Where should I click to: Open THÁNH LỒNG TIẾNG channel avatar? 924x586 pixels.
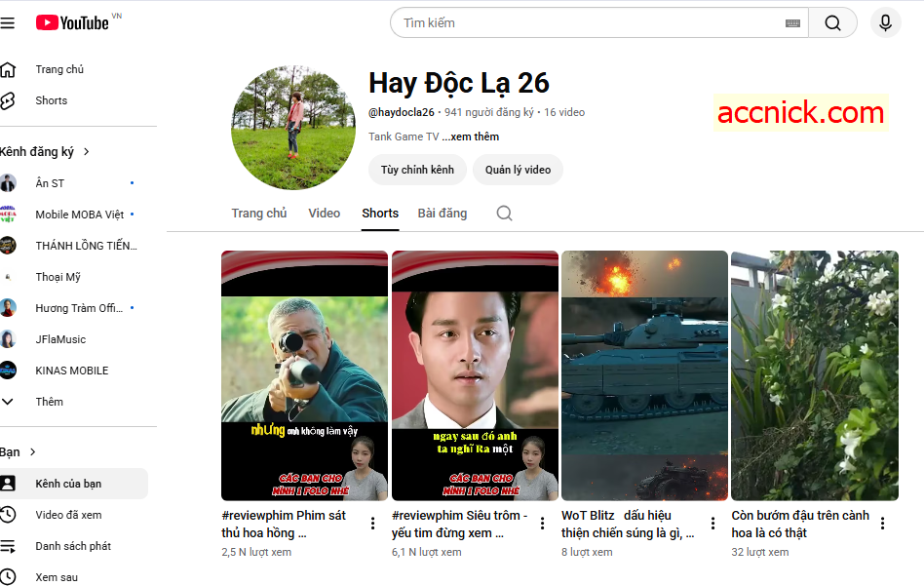click(8, 246)
